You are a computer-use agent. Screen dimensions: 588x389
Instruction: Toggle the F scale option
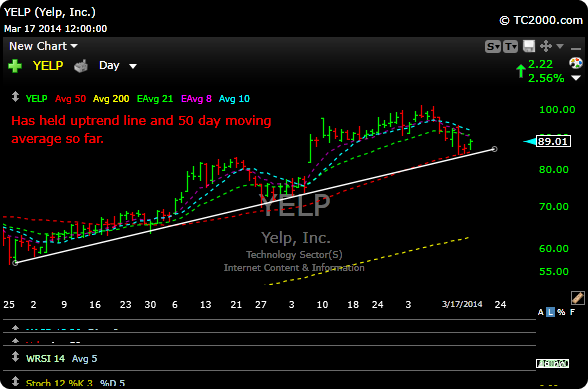pyautogui.click(x=572, y=312)
